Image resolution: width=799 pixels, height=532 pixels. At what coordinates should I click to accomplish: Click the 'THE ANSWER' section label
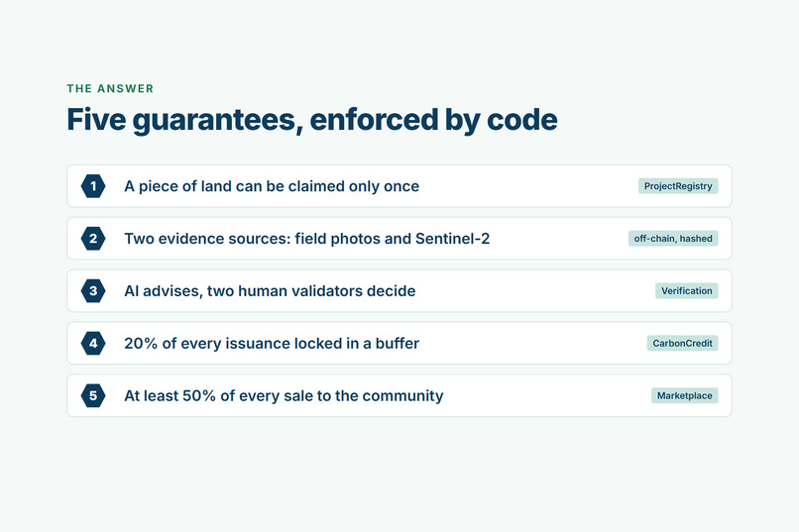coord(110,88)
